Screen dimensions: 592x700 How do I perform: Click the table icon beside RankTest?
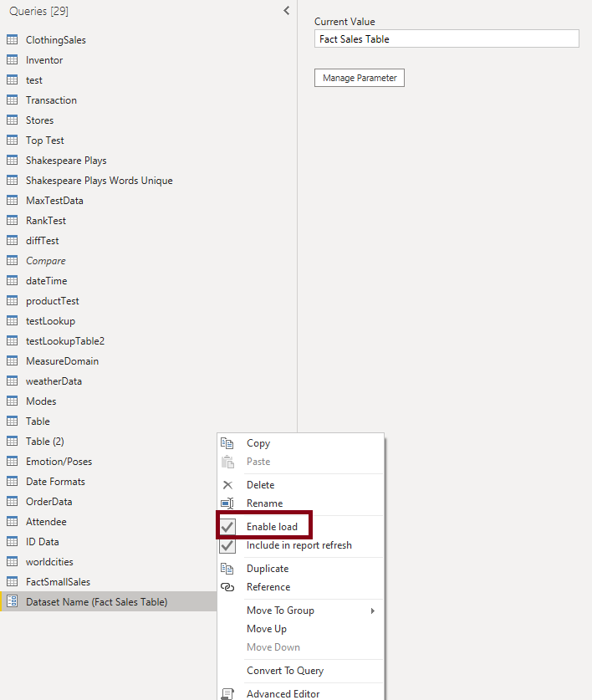click(x=12, y=221)
